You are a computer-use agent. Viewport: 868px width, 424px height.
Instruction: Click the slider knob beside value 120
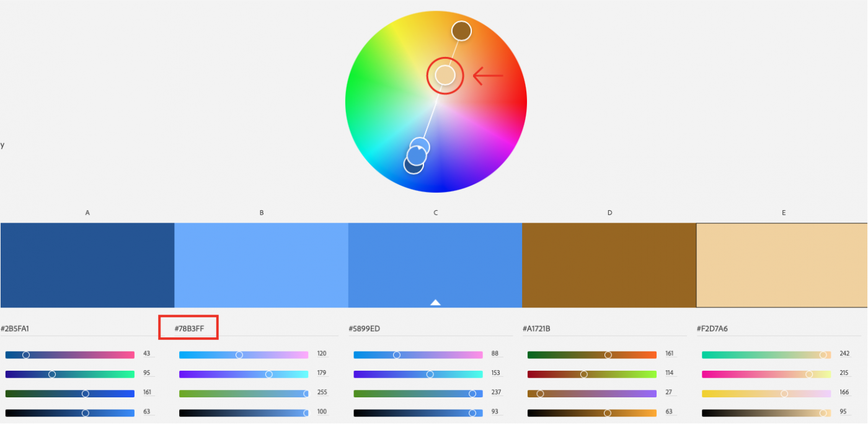tap(239, 355)
